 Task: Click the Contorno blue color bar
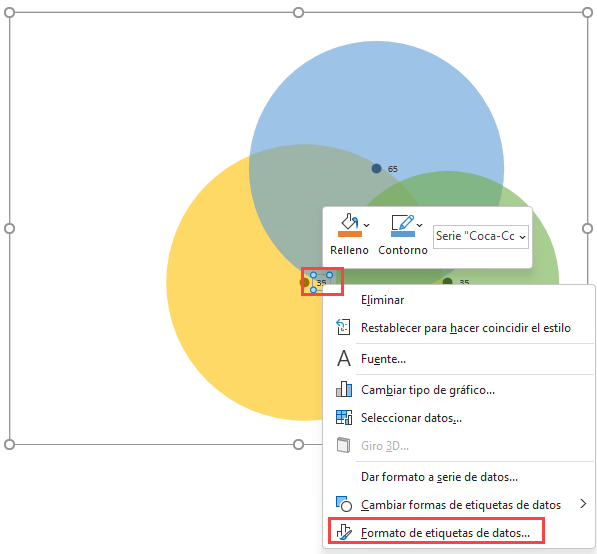click(403, 233)
